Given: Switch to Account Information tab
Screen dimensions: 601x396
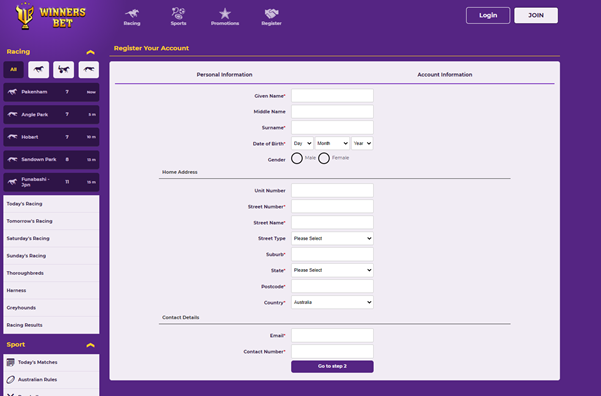Looking at the screenshot, I should (x=445, y=75).
